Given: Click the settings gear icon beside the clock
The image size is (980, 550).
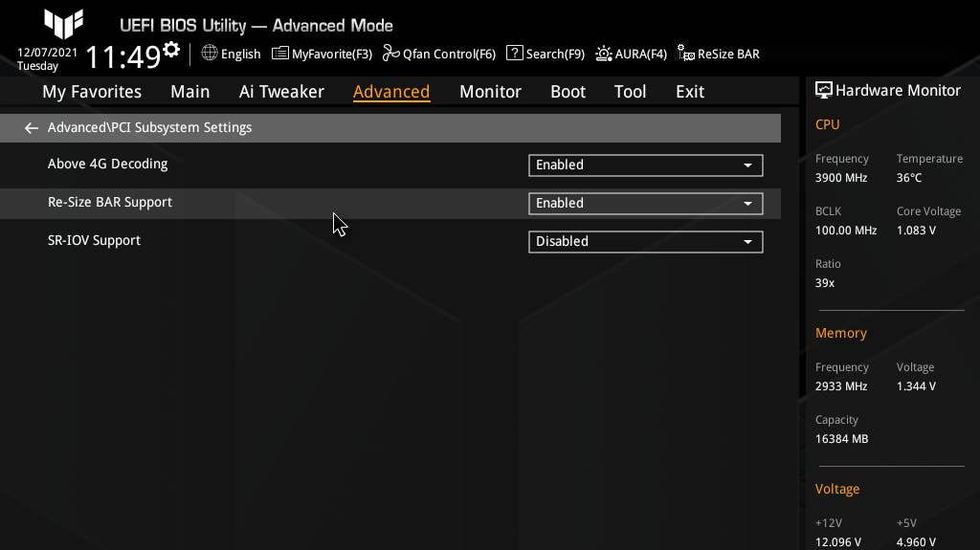Looking at the screenshot, I should click(171, 50).
